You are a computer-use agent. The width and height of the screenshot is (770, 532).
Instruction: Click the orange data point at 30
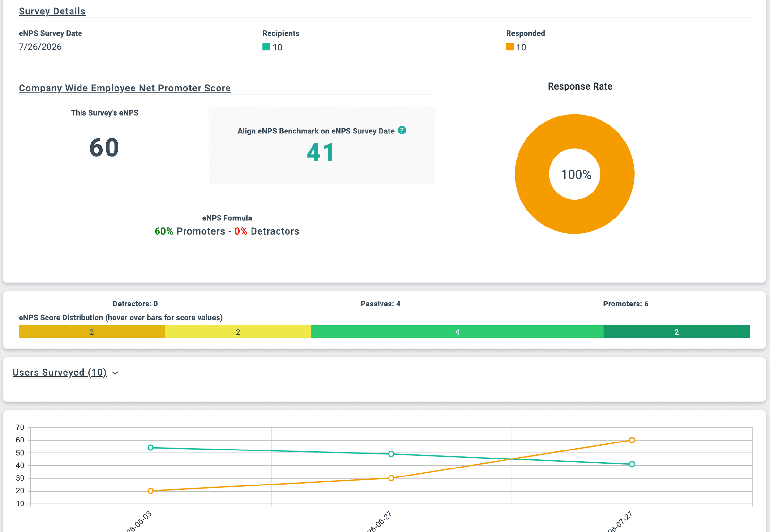391,478
